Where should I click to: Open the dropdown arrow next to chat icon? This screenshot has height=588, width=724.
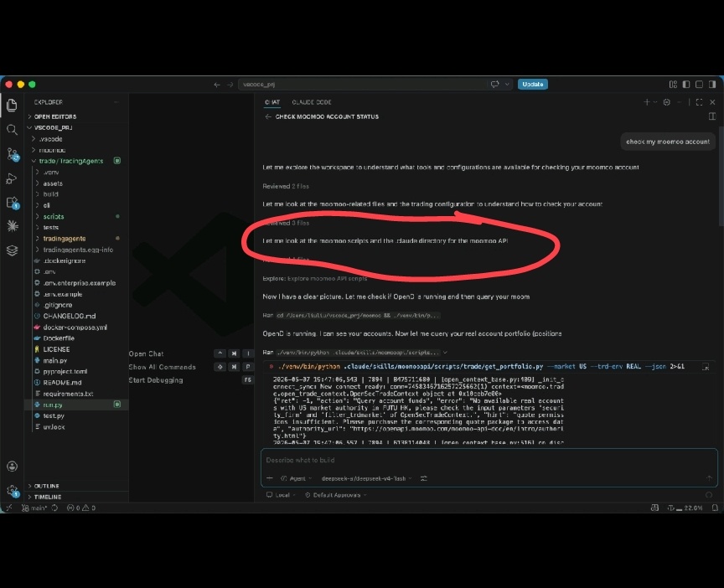coord(507,84)
